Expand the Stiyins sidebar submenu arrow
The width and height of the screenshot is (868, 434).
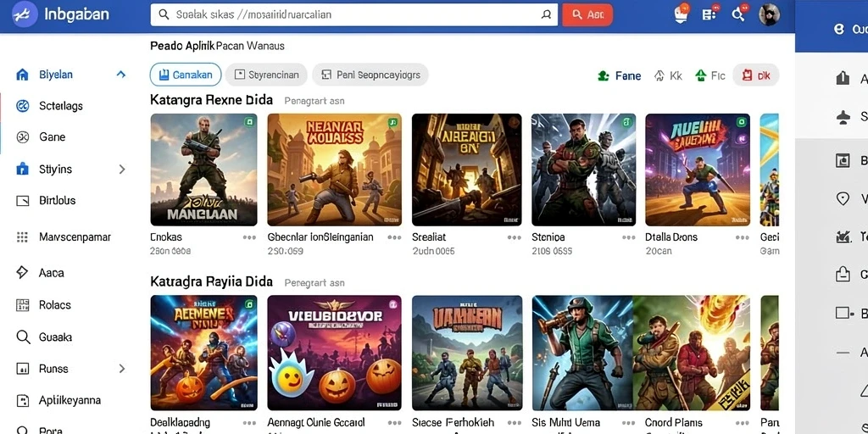(x=122, y=170)
